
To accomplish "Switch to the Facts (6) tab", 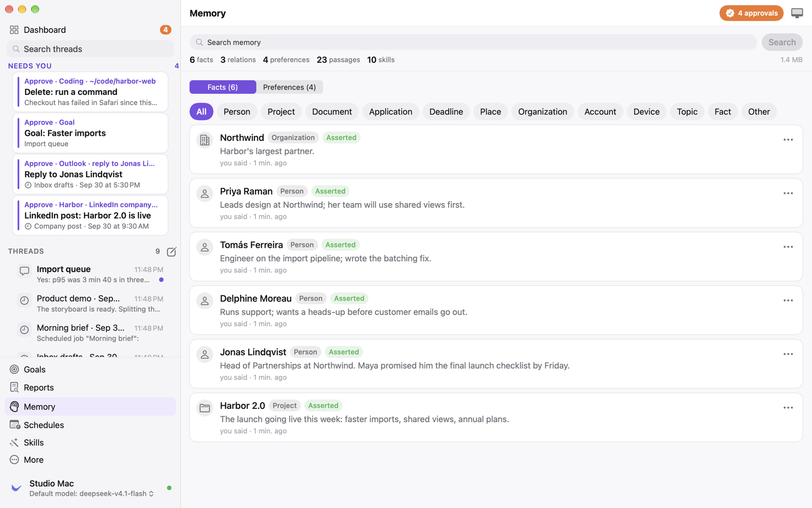I will point(223,87).
